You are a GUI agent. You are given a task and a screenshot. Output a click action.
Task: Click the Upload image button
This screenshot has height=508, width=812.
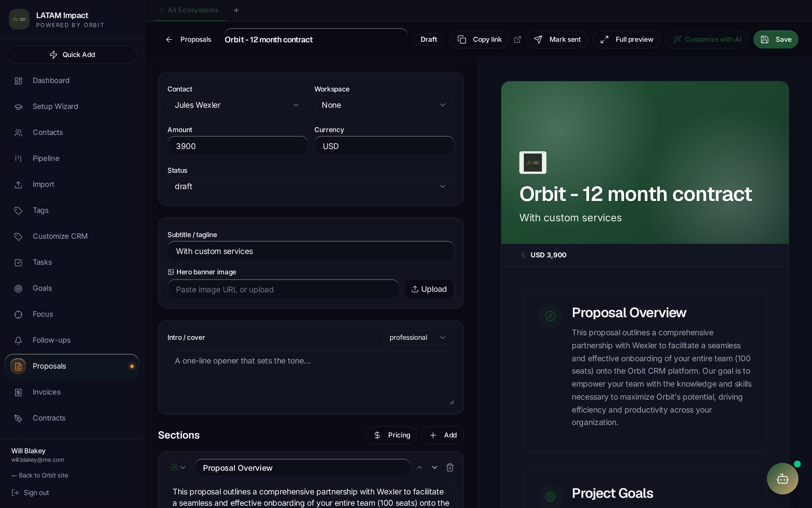point(429,289)
